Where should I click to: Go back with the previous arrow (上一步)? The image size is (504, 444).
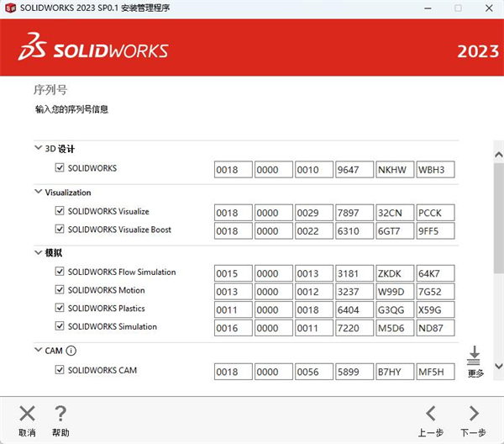click(431, 414)
